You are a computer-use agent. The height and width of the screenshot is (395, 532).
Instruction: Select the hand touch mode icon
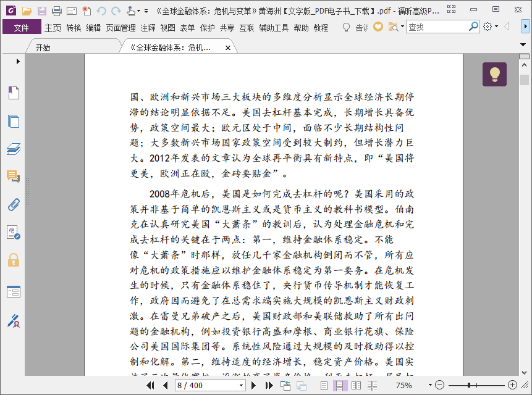pyautogui.click(x=130, y=11)
